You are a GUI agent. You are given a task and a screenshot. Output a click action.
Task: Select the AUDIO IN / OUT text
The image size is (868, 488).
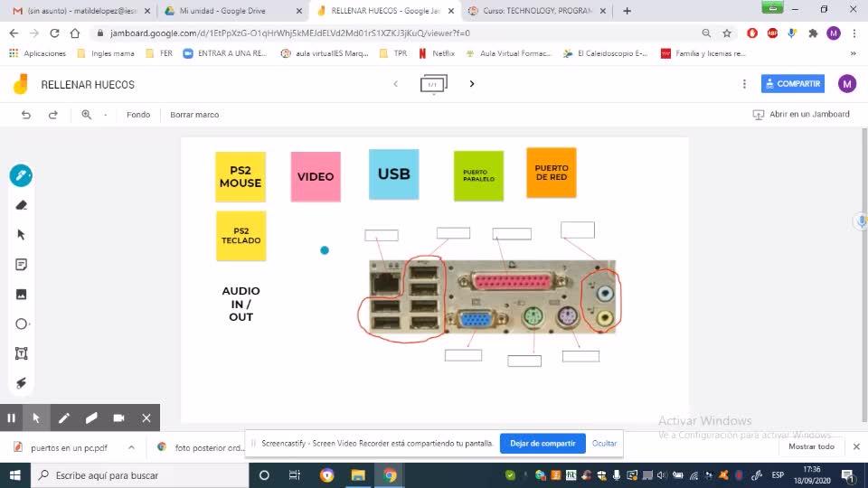click(241, 304)
